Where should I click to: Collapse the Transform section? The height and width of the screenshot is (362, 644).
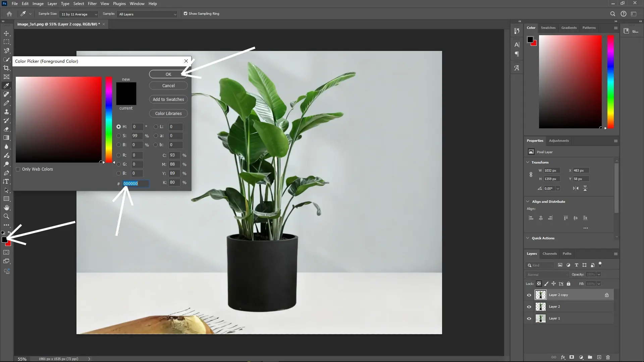(528, 162)
